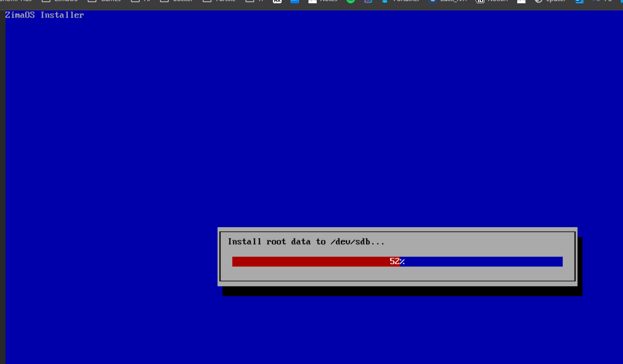
Task: Open the Notion bookmark in browser bar
Action: [492, 1]
